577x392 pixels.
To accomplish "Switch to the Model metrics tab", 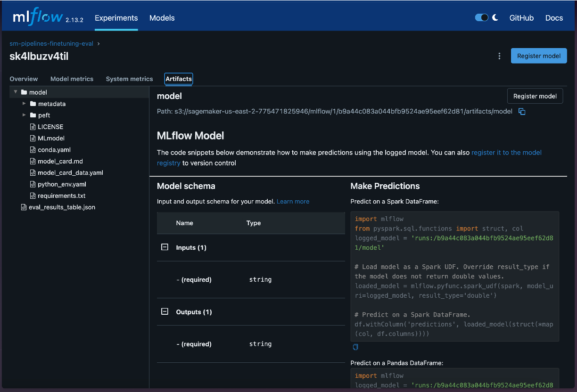I will tap(72, 79).
